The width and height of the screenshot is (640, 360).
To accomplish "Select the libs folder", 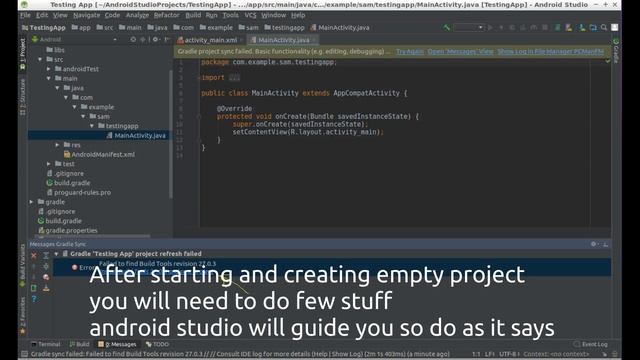I will (55, 50).
